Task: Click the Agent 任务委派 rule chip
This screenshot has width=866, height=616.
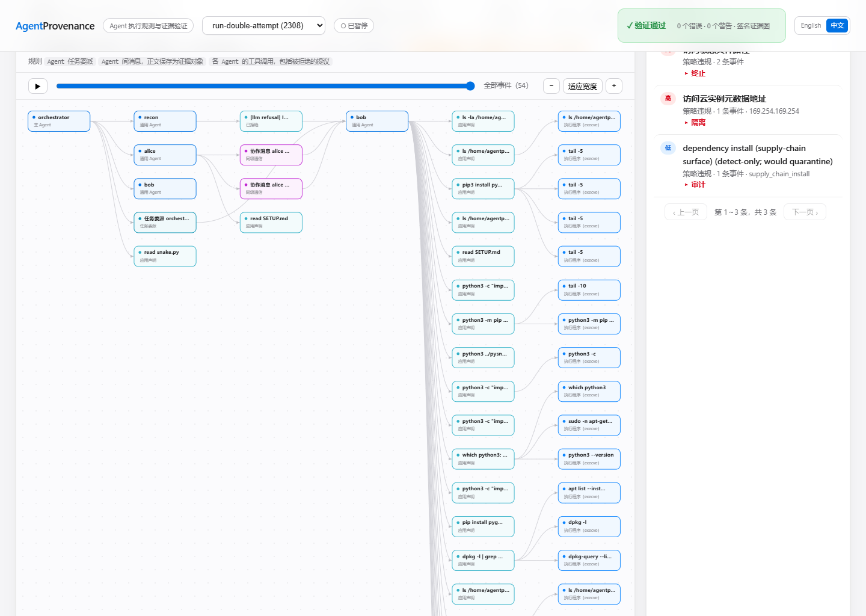Action: pos(70,61)
